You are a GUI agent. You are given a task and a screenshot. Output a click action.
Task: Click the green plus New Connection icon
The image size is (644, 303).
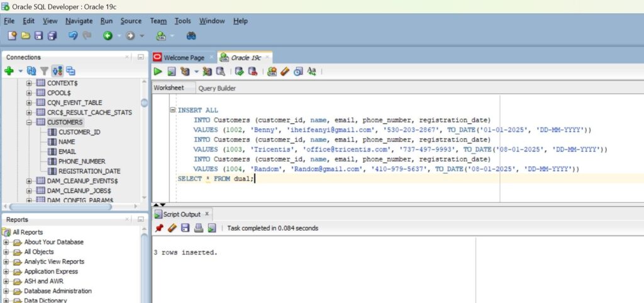[9, 71]
